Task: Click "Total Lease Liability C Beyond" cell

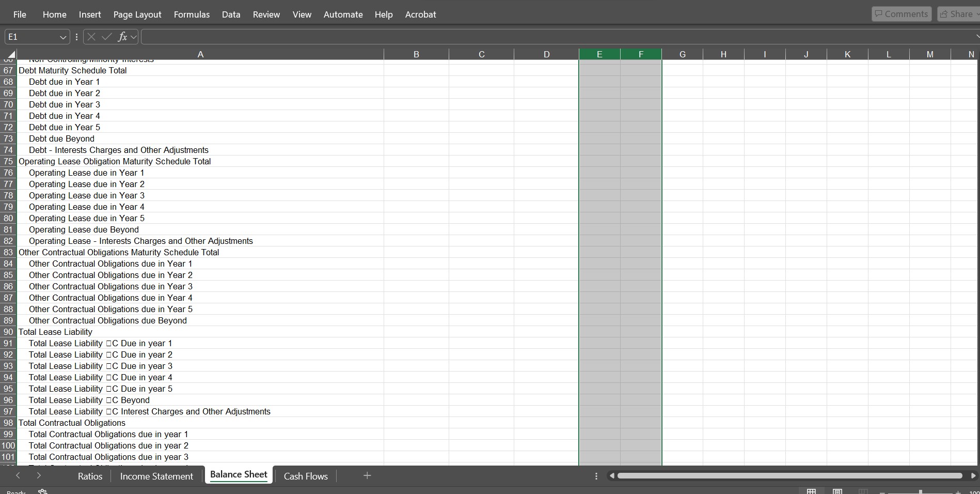Action: 200,400
